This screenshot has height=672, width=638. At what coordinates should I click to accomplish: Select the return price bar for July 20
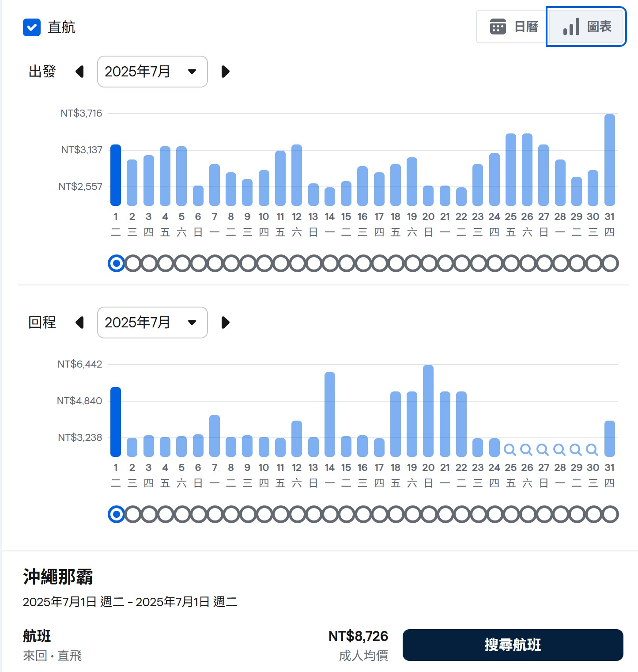pyautogui.click(x=428, y=411)
